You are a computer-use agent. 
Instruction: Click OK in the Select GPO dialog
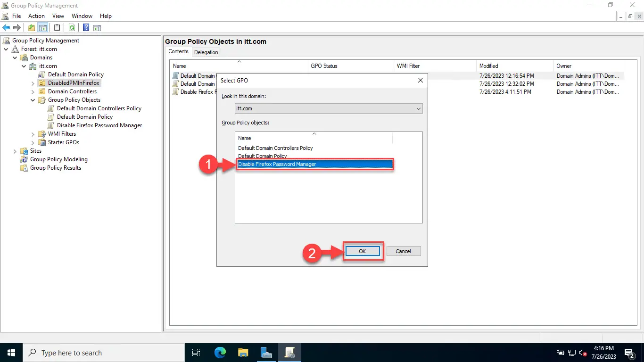(x=362, y=251)
